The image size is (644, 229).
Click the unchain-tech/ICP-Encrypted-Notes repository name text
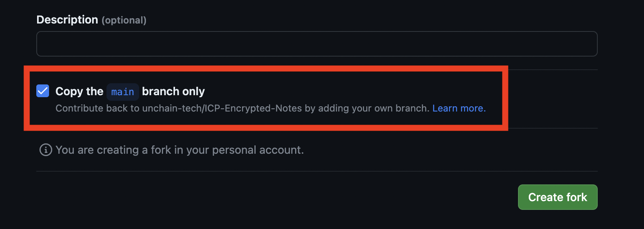pos(222,108)
